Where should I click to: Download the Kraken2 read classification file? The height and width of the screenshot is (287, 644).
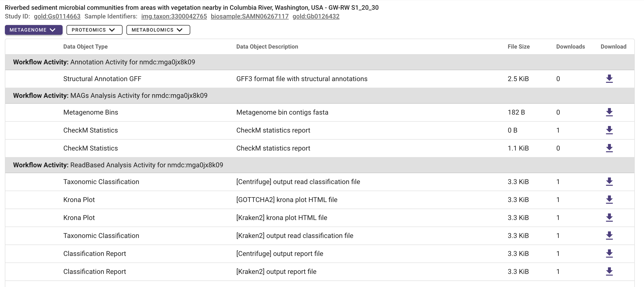609,236
